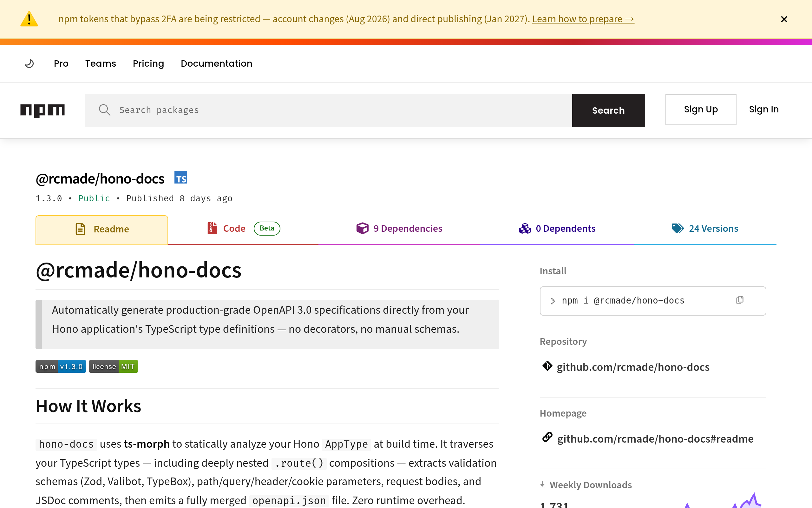Click the terminal prompt chevron in install box
The width and height of the screenshot is (812, 508).
coord(553,301)
